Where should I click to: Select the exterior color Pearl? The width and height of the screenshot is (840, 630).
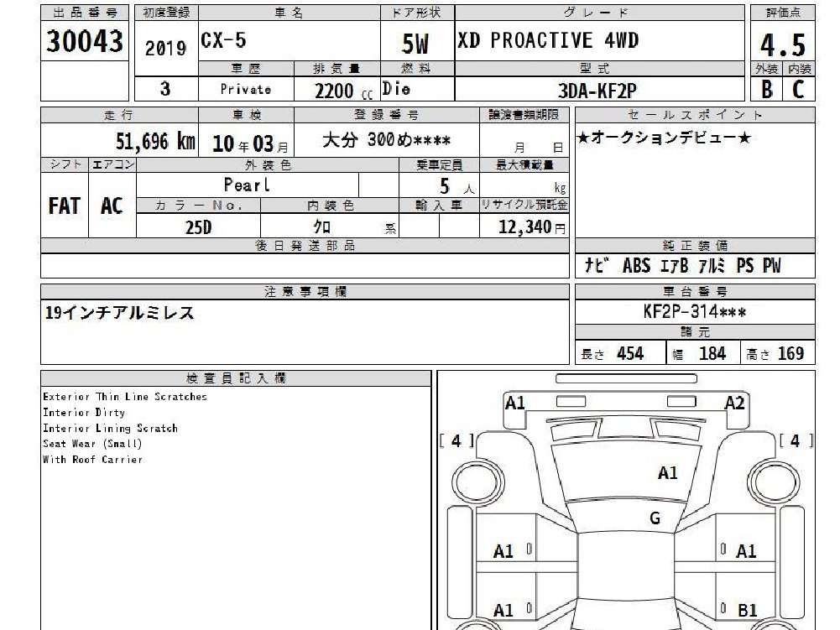coord(247,185)
